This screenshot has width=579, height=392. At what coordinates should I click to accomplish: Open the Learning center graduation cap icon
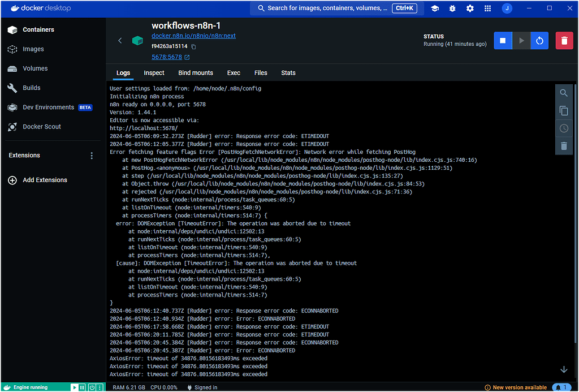click(x=435, y=8)
